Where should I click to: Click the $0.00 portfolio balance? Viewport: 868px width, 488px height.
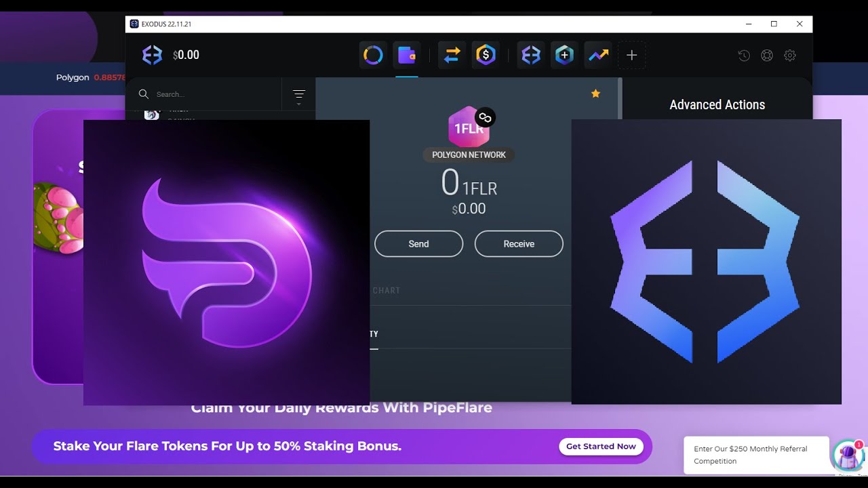pos(186,55)
